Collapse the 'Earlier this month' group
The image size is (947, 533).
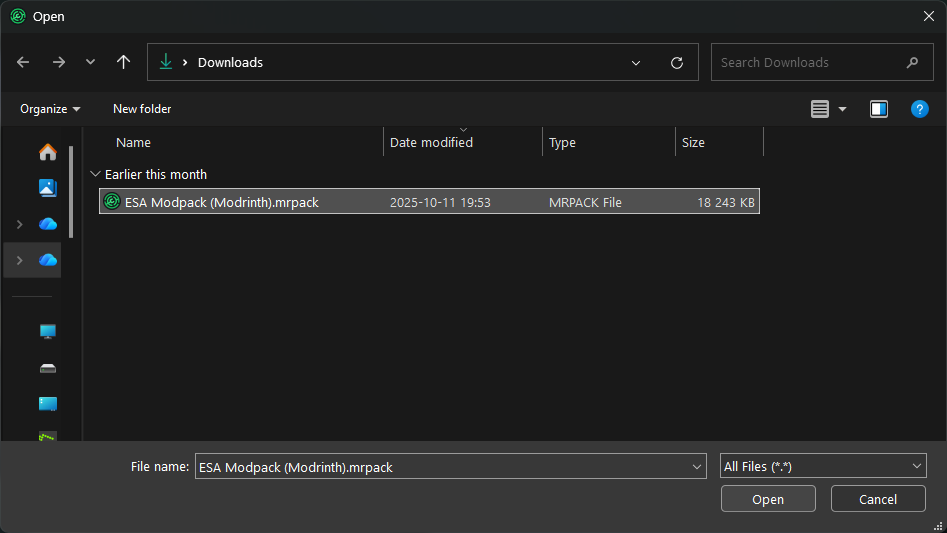96,174
